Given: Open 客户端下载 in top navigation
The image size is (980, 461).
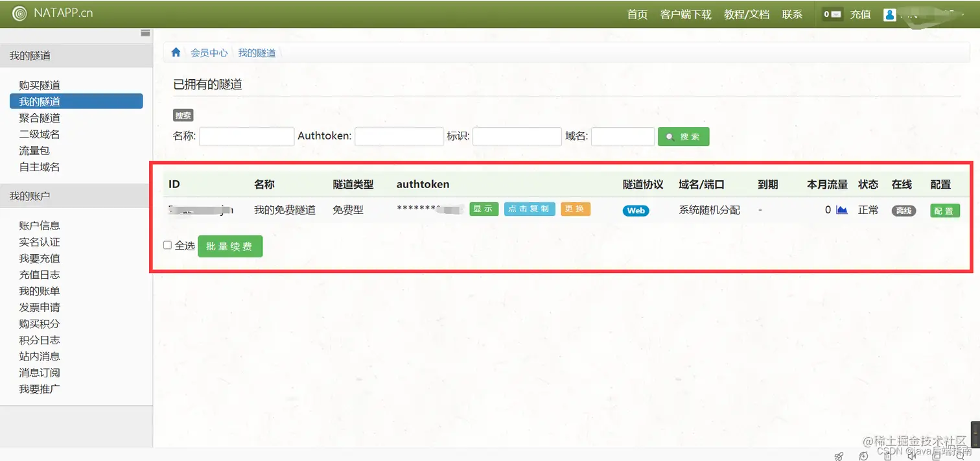Looking at the screenshot, I should pyautogui.click(x=686, y=14).
